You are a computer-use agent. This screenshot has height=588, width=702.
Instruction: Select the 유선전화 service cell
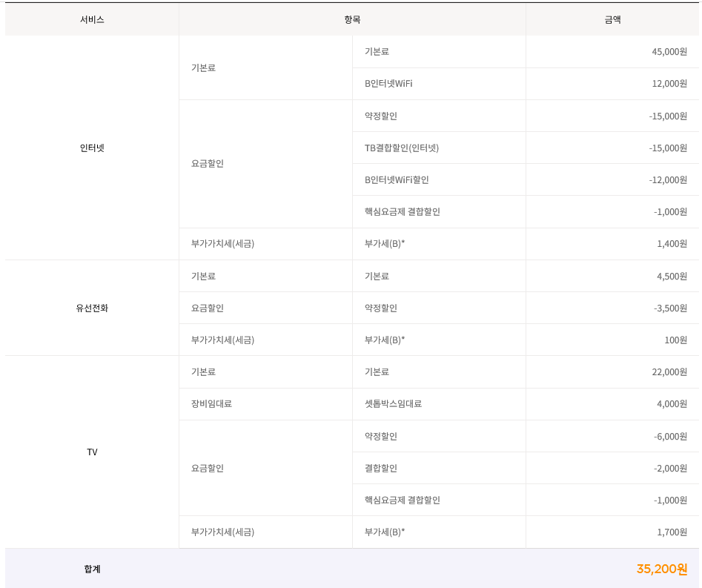coord(92,308)
